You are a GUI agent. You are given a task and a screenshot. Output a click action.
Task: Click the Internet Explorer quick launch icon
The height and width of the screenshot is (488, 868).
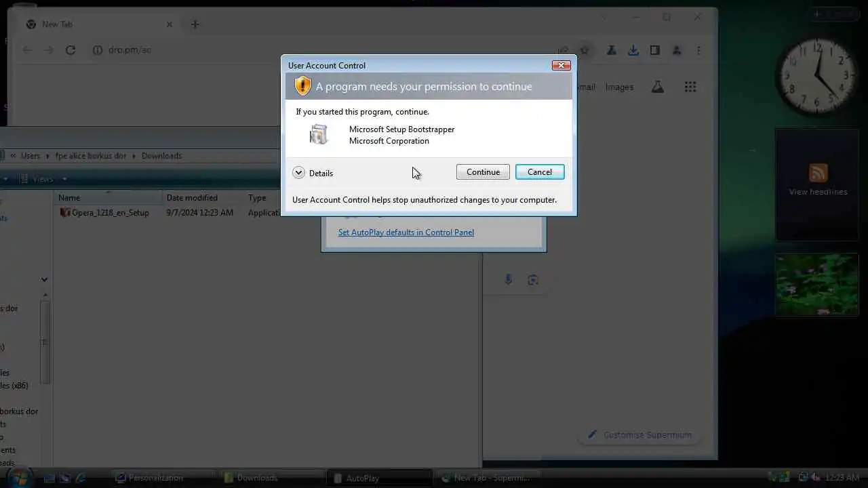tap(81, 478)
